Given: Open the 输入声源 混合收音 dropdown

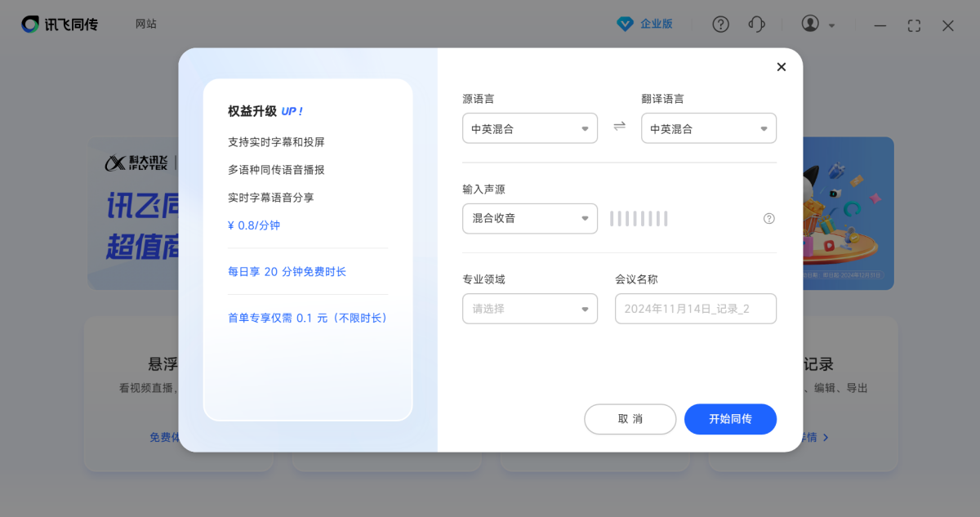Looking at the screenshot, I should pyautogui.click(x=529, y=218).
